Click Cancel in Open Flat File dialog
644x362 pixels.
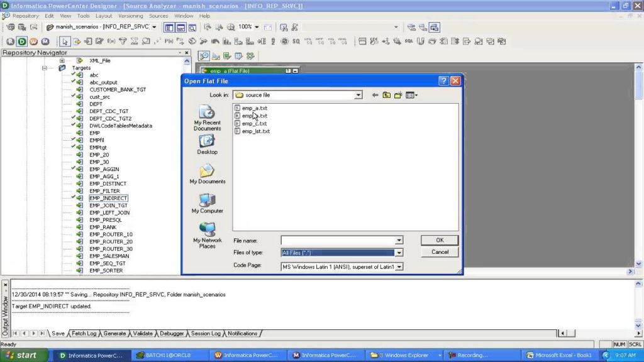point(440,252)
